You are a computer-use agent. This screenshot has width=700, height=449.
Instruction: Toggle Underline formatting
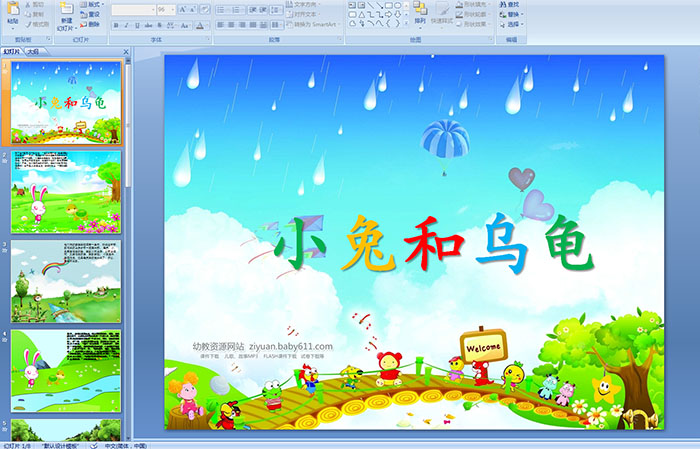(x=138, y=25)
